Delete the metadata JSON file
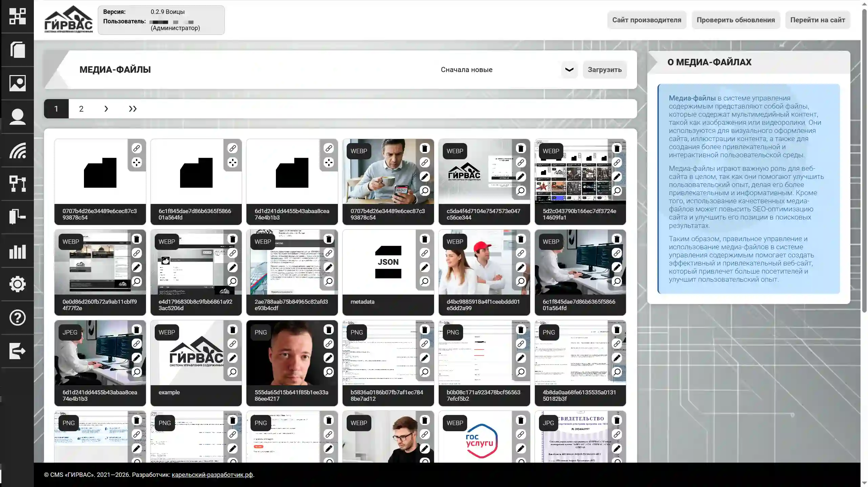Viewport: 868px width, 487px height. (x=425, y=239)
